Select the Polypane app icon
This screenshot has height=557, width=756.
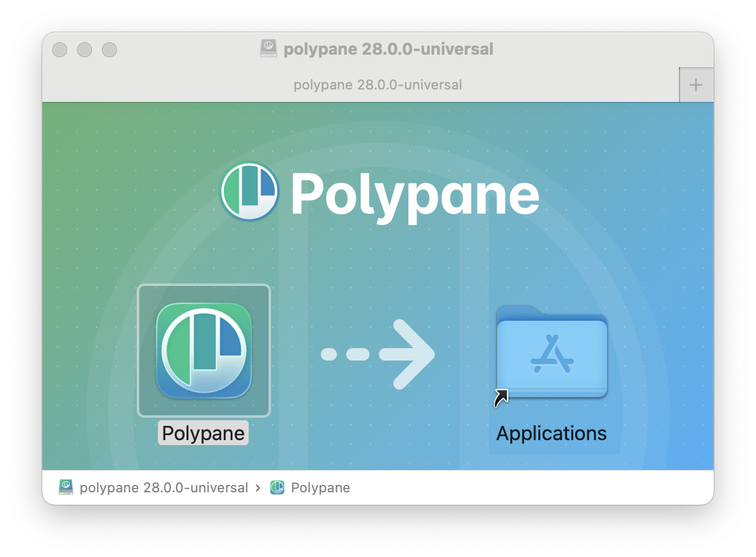pyautogui.click(x=203, y=350)
